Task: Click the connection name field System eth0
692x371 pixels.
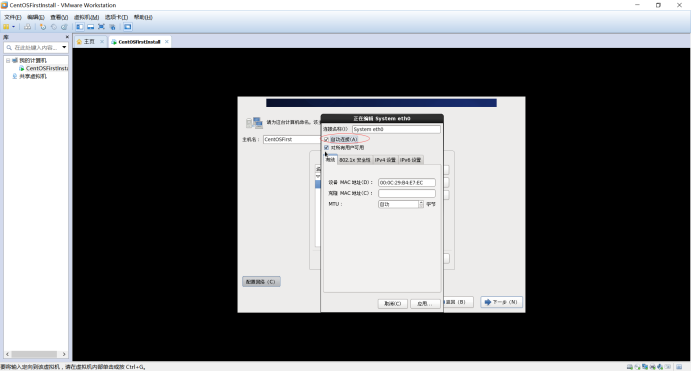Action: pyautogui.click(x=396, y=129)
